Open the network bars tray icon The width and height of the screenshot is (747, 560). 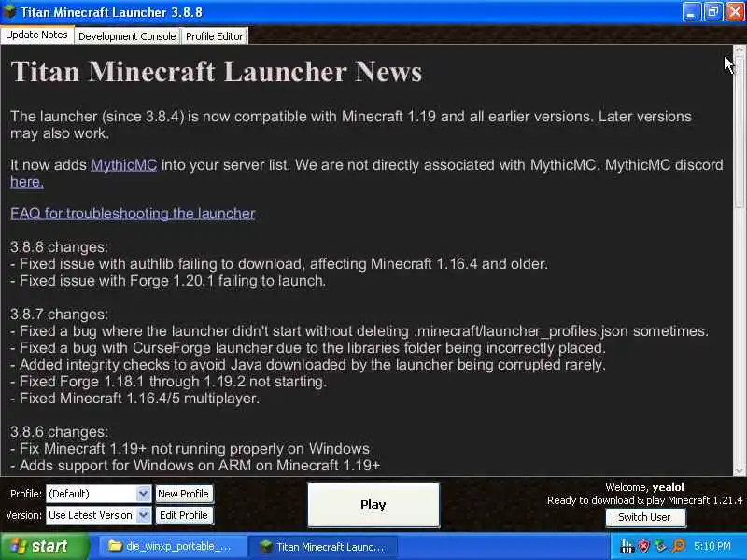click(x=627, y=546)
